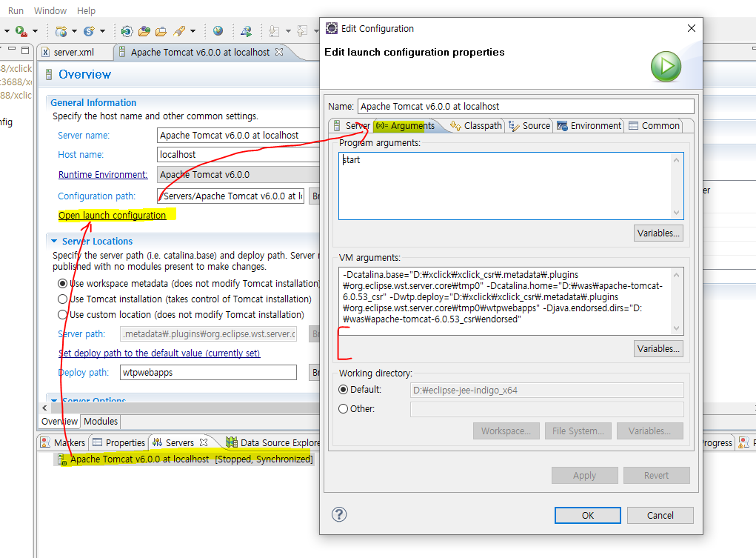Click the Name field in Edit Configuration
Screen dimensions: 756x558
tap(526, 106)
